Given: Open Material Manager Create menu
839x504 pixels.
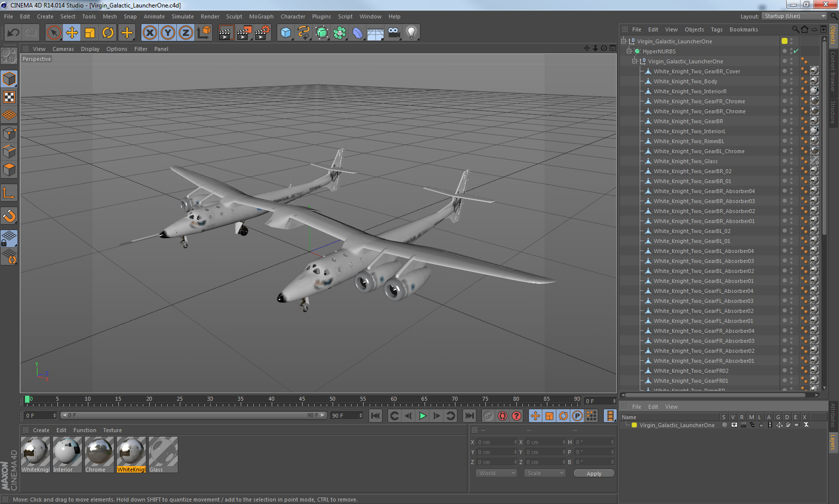Looking at the screenshot, I should point(41,430).
